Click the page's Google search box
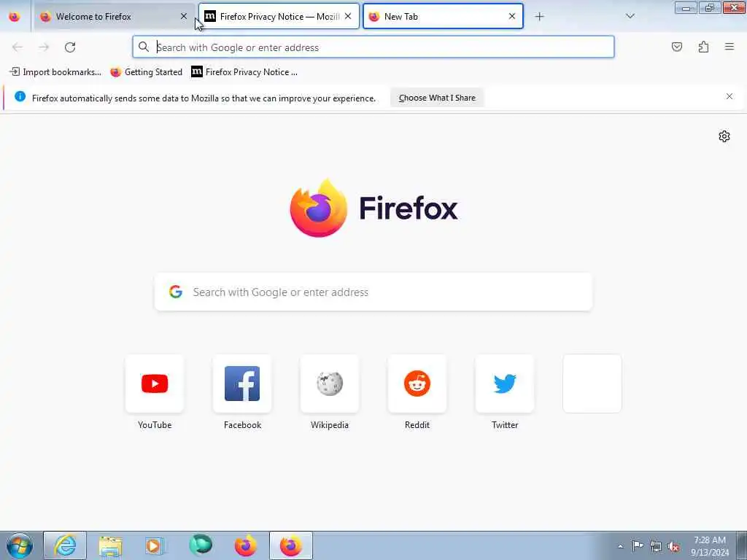 coord(373,292)
